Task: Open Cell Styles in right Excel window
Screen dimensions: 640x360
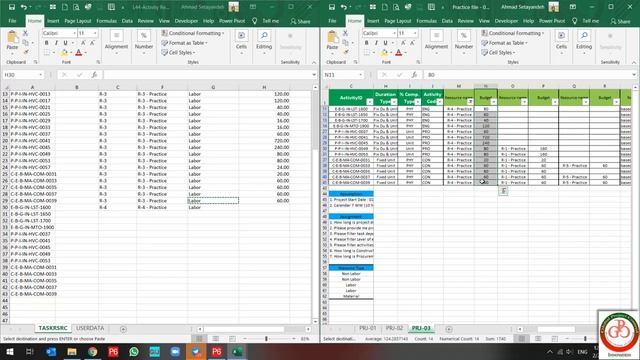Action: tap(498, 53)
